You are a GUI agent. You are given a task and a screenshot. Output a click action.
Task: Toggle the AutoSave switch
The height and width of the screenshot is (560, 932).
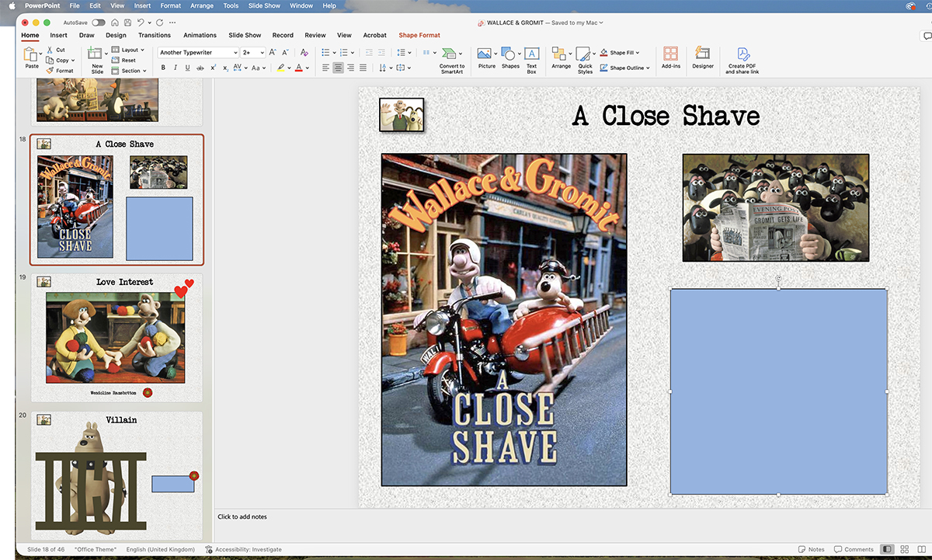coord(99,23)
